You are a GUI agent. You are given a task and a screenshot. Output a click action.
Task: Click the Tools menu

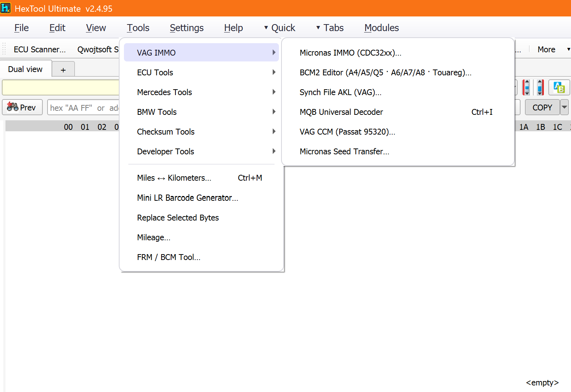click(138, 28)
